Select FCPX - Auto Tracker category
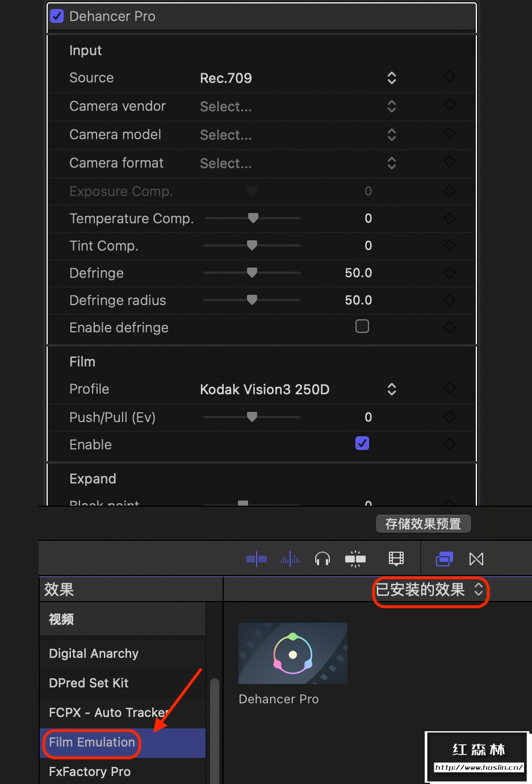Viewport: 532px width, 784px height. point(123,712)
